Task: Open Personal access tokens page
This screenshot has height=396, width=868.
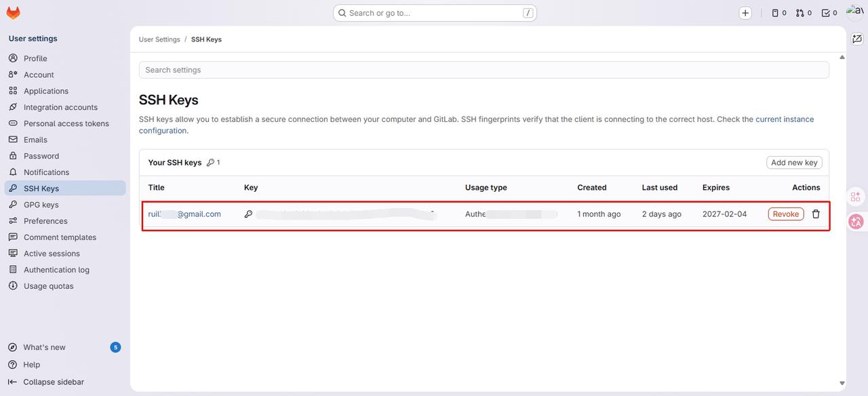Action: [66, 123]
